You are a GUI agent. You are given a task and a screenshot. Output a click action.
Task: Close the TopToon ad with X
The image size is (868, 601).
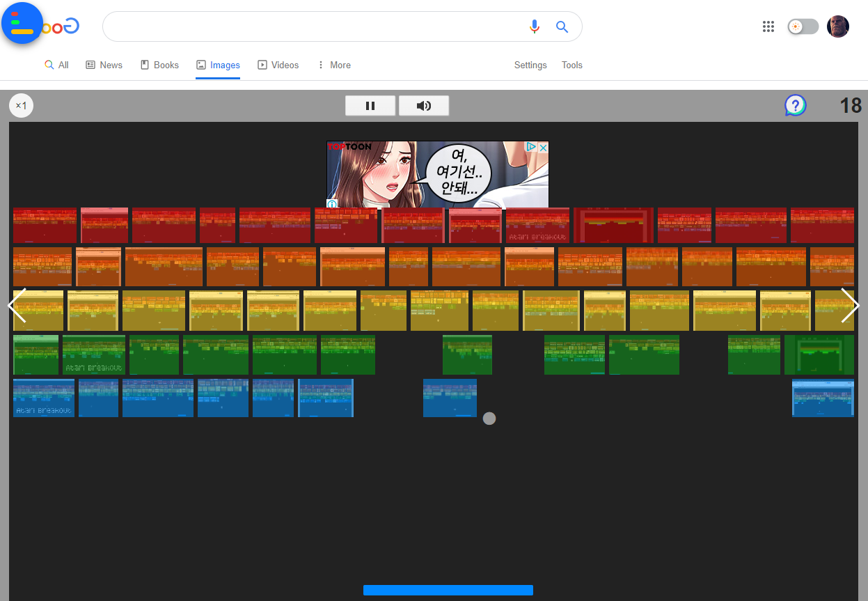pos(544,147)
